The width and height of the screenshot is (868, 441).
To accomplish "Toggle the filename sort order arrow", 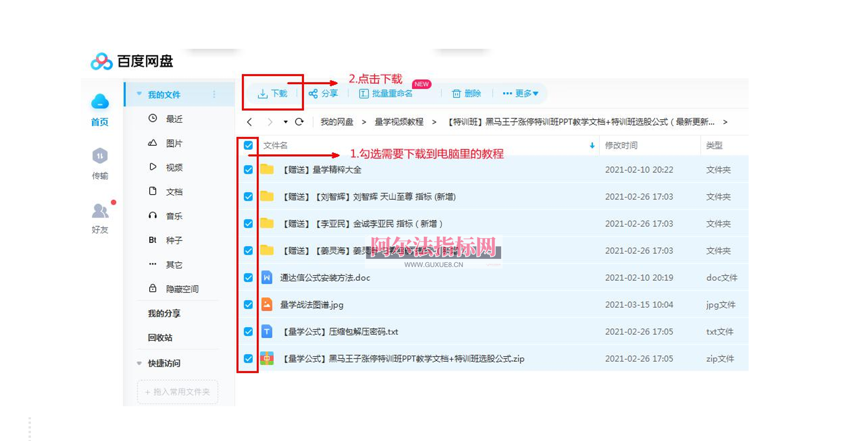I will 591,145.
